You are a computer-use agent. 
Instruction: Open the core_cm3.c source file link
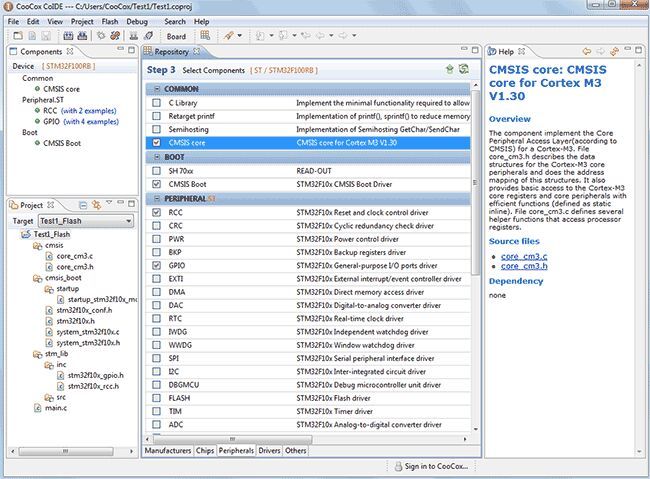pos(524,256)
